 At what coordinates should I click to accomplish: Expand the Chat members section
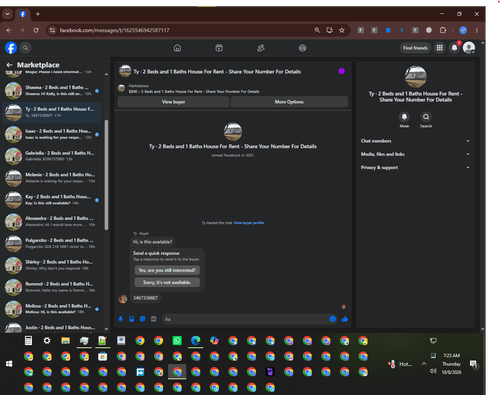pos(415,141)
